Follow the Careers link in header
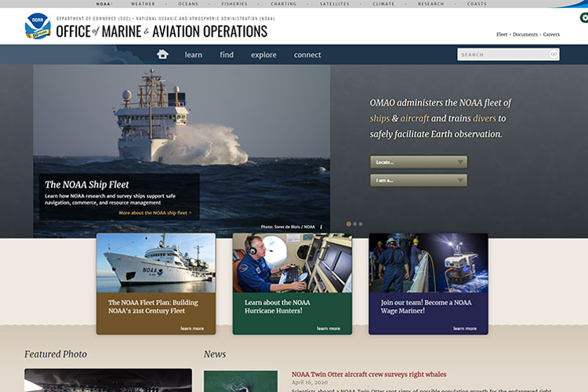Screen dimensions: 588x392 click(x=551, y=34)
